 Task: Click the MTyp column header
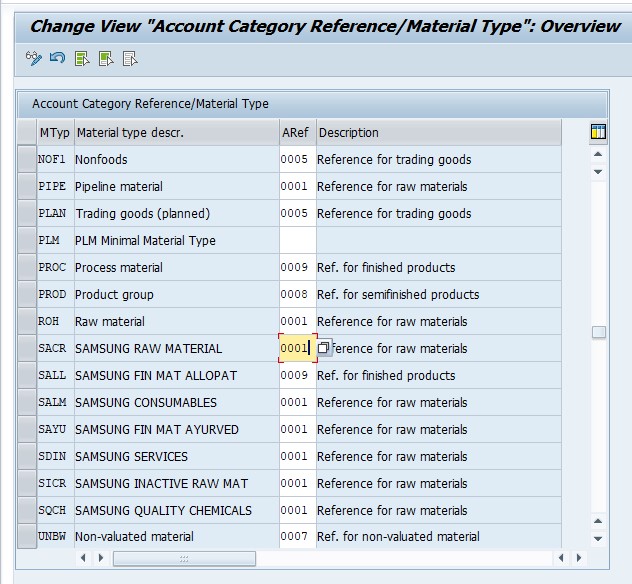55,132
